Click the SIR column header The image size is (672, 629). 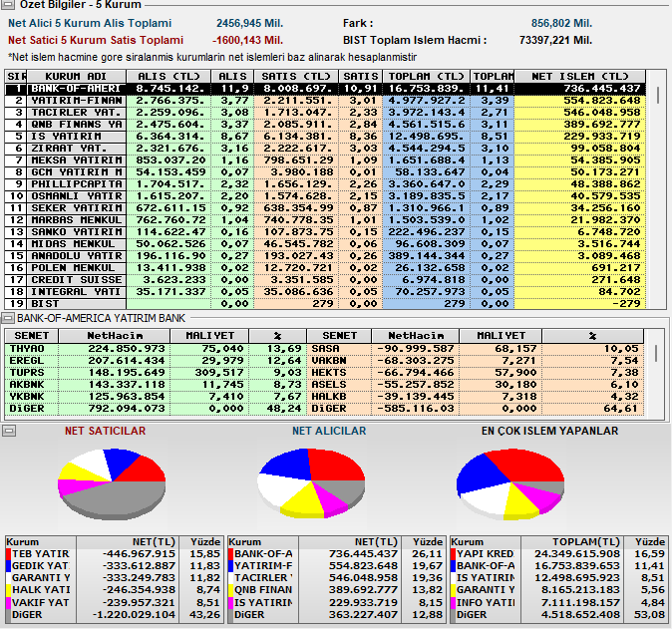pyautogui.click(x=16, y=77)
